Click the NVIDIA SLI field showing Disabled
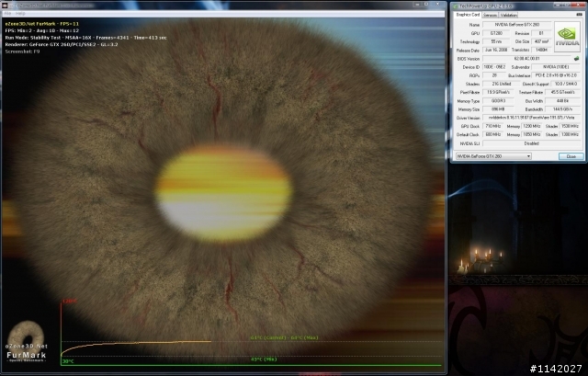Screen dimensions: 588x376 pyautogui.click(x=531, y=143)
